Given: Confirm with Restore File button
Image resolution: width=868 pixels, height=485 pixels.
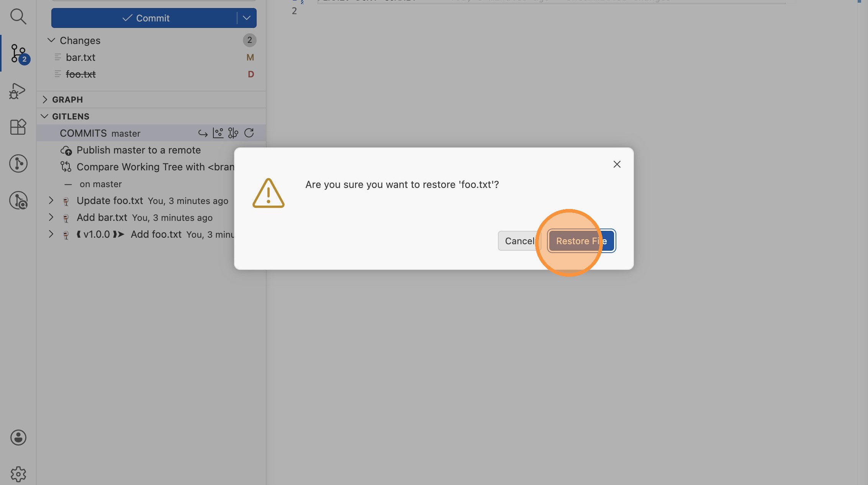Looking at the screenshot, I should [581, 241].
